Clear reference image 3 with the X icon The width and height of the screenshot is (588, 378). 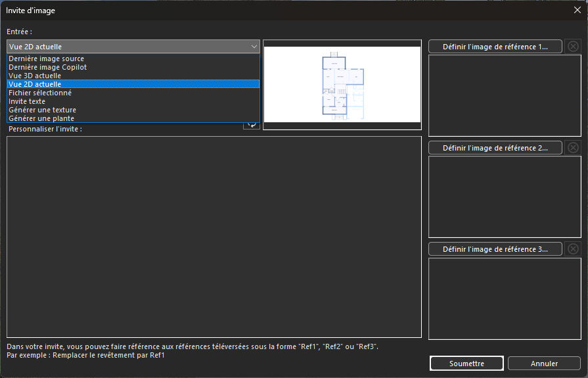coord(573,249)
